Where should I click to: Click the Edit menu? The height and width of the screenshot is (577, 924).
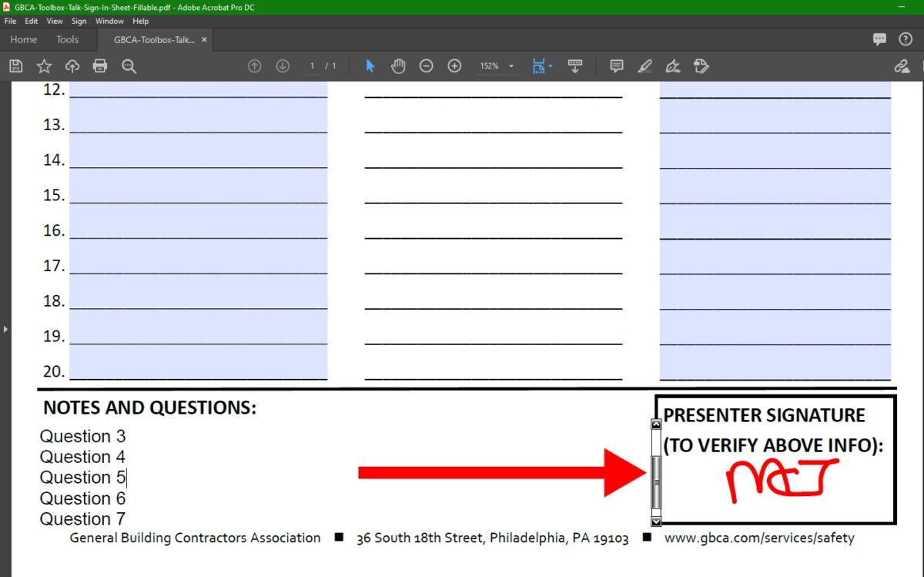coord(31,21)
